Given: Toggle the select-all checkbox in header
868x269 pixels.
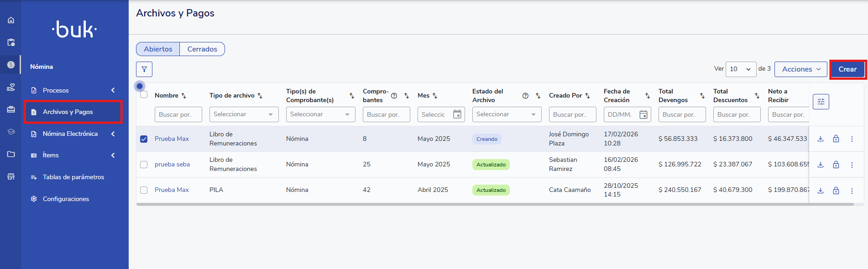Looking at the screenshot, I should pyautogui.click(x=144, y=95).
